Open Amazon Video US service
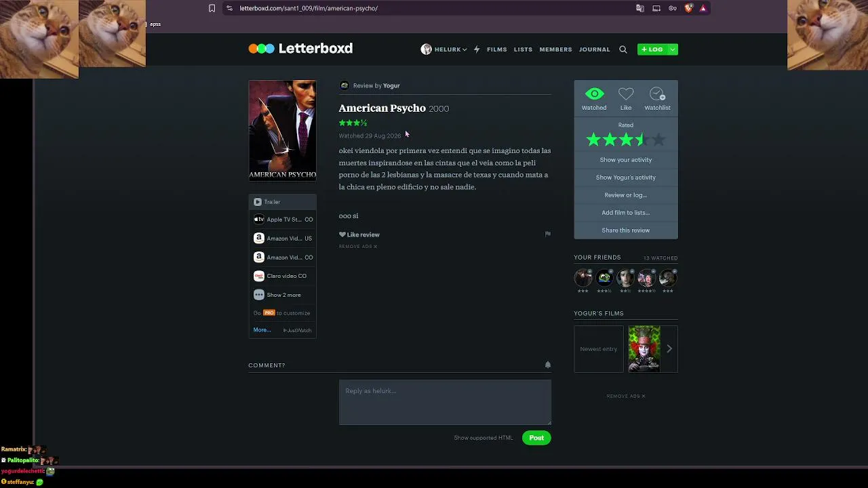The image size is (868, 488). coord(282,239)
